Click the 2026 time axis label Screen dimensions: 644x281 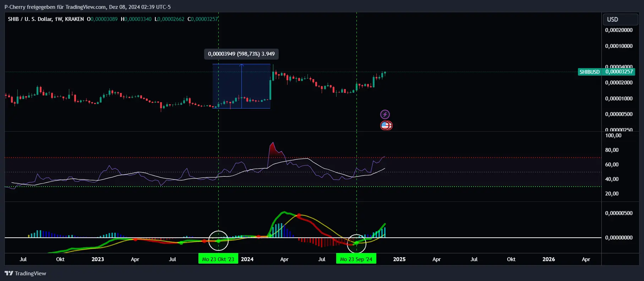pyautogui.click(x=549, y=259)
